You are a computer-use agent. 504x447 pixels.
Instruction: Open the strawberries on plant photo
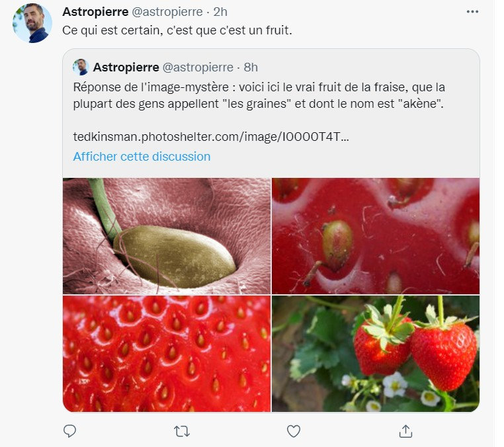point(376,354)
